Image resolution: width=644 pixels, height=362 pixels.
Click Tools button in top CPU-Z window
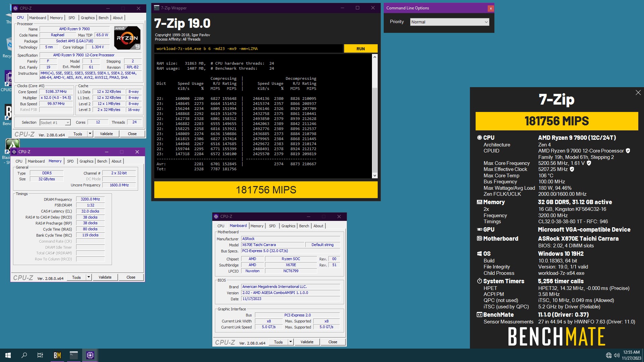pyautogui.click(x=78, y=134)
